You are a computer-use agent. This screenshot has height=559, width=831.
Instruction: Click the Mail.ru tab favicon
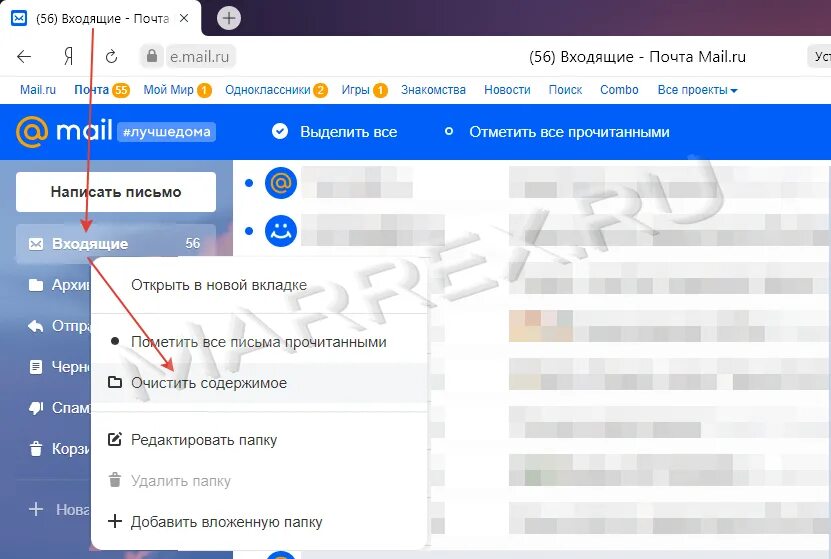click(x=19, y=18)
